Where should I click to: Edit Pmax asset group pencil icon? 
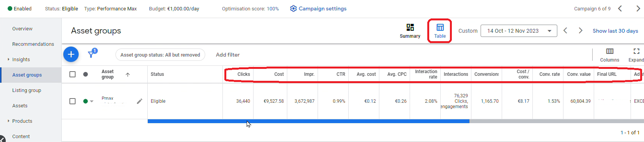[140, 101]
